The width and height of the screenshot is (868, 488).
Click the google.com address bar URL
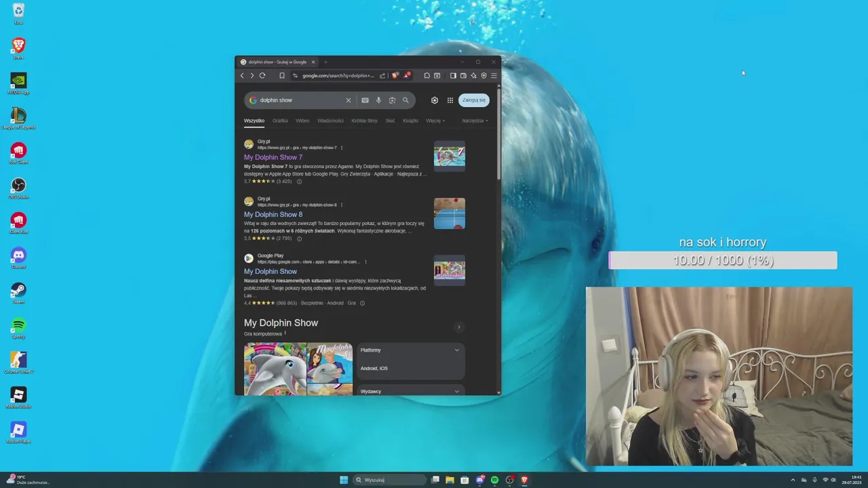338,75
